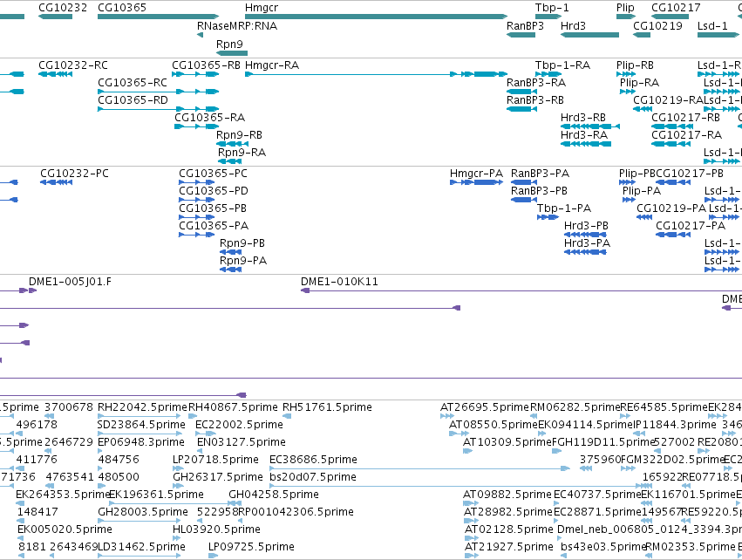Image resolution: width=742 pixels, height=560 pixels.
Task: Click the RNaseMRP:RNA label
Action: (x=237, y=26)
